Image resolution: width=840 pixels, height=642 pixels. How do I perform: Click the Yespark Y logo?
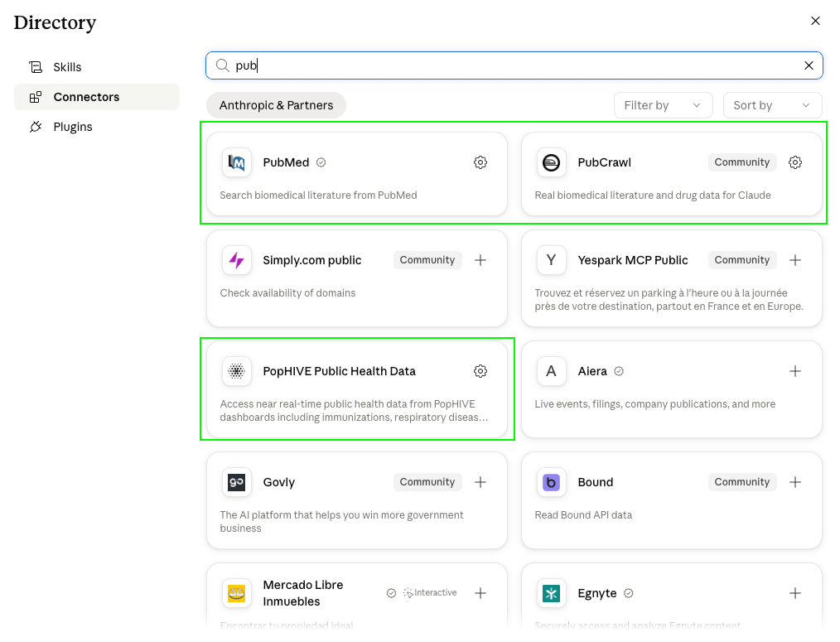pyautogui.click(x=551, y=260)
